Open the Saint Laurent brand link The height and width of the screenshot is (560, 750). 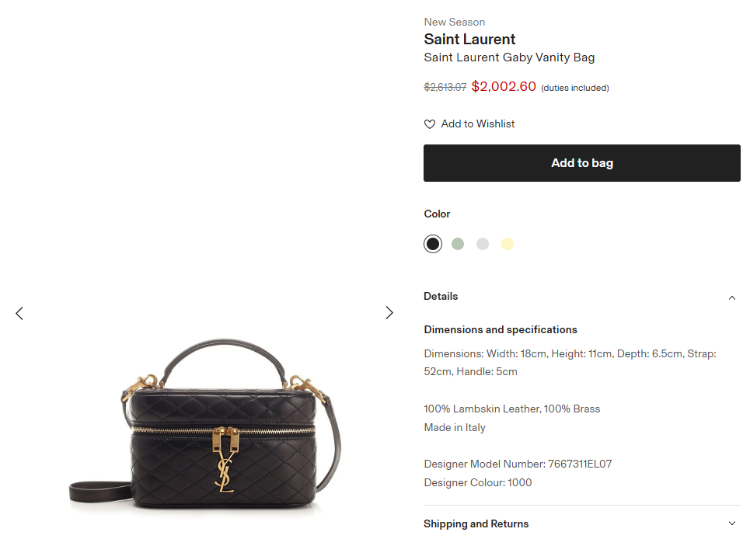[469, 40]
